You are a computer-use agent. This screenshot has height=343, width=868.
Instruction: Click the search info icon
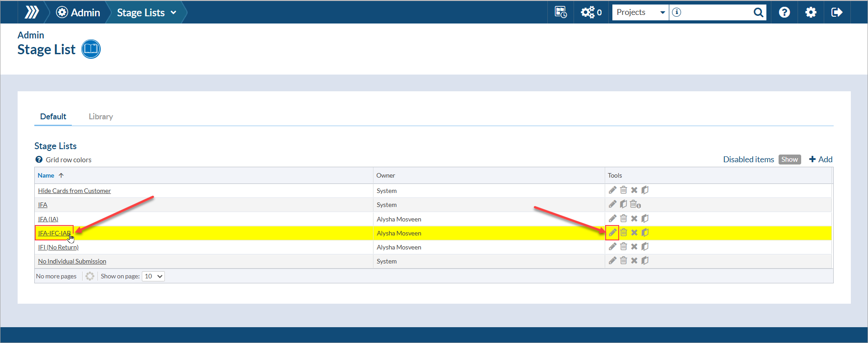(677, 12)
